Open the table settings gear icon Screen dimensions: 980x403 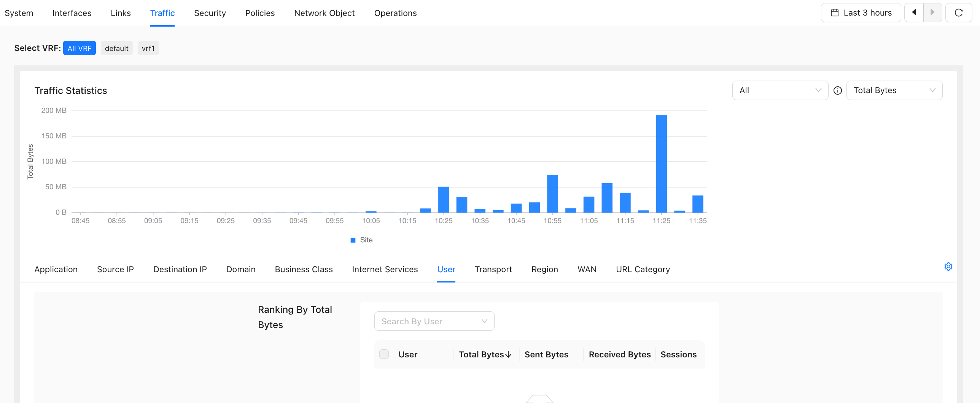(948, 267)
